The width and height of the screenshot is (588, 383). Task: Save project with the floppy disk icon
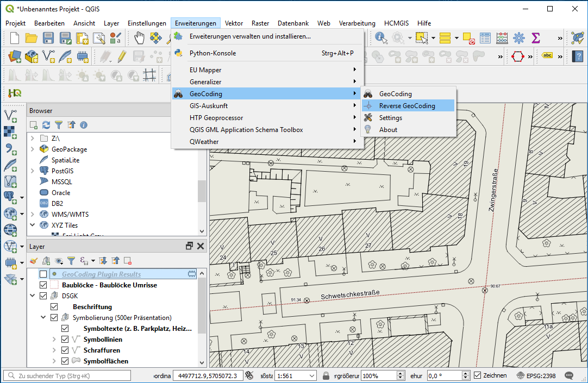(48, 38)
